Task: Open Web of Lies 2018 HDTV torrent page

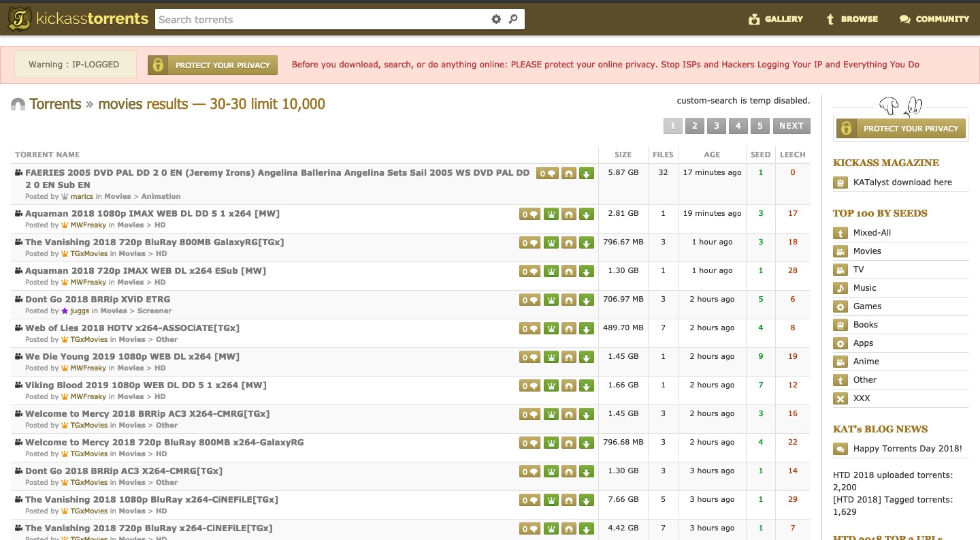Action: (132, 328)
